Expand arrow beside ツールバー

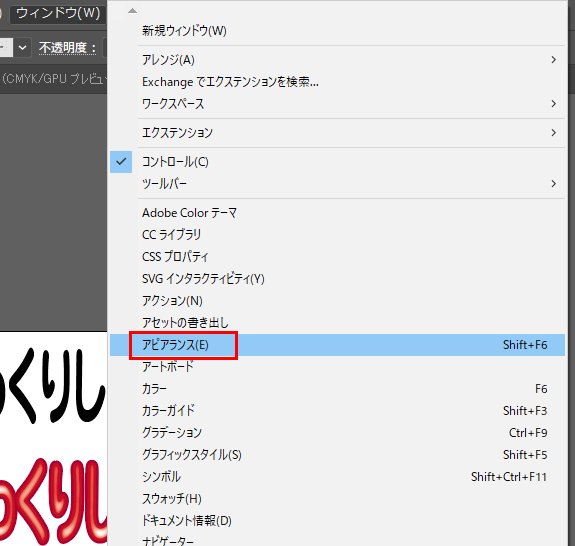tap(553, 184)
